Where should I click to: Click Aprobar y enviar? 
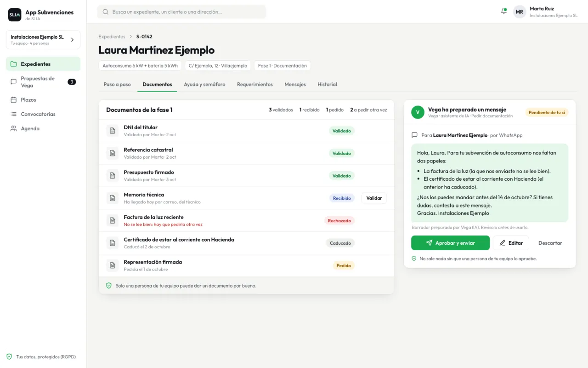(450, 243)
